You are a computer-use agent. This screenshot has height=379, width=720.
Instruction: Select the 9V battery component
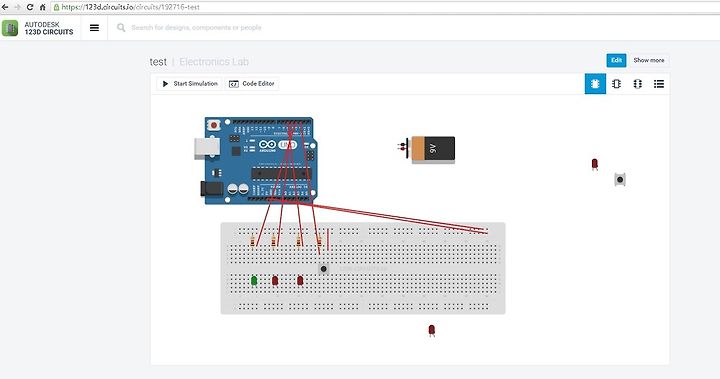[428, 149]
